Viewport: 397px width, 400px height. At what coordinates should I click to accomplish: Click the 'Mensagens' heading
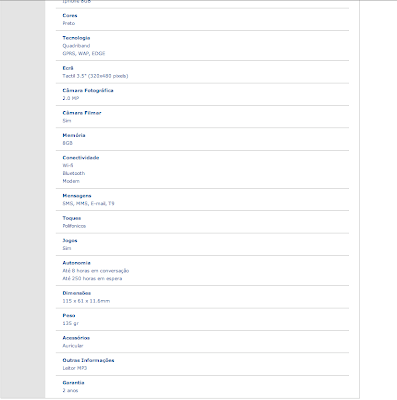(77, 196)
